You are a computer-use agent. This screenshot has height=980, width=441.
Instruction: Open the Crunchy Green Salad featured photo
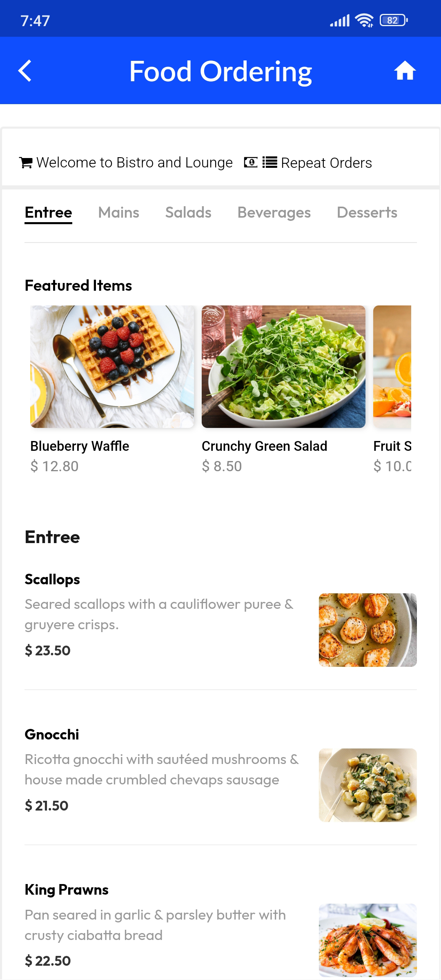point(283,367)
